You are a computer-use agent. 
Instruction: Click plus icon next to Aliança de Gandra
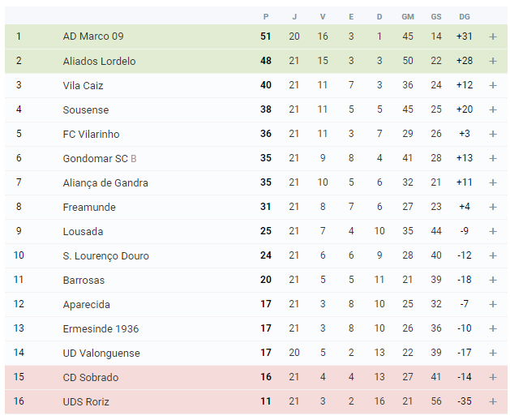click(493, 182)
